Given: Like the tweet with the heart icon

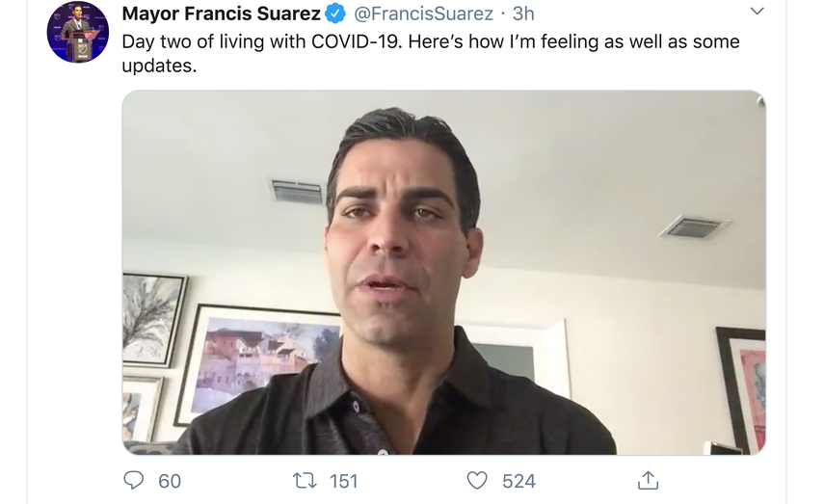Looking at the screenshot, I should (477, 480).
